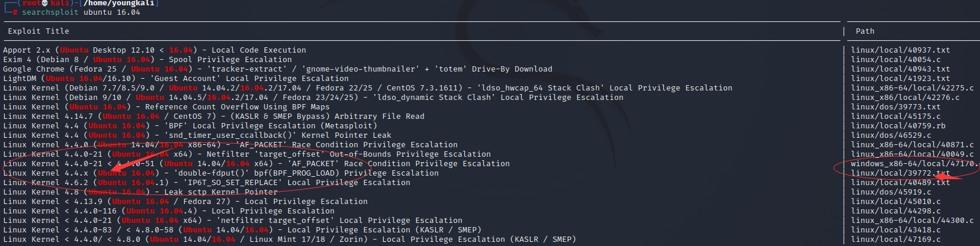Click path linux/local/40937.txt
The image size is (980, 246).
[x=900, y=50]
